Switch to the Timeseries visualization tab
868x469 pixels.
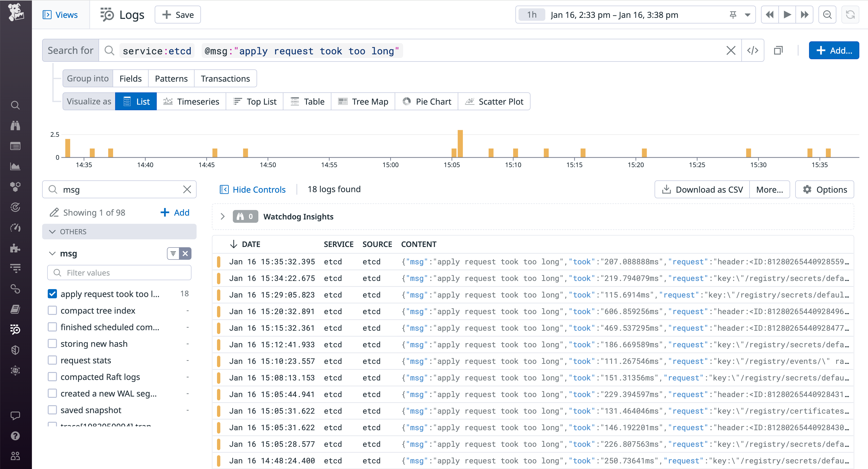pyautogui.click(x=191, y=101)
